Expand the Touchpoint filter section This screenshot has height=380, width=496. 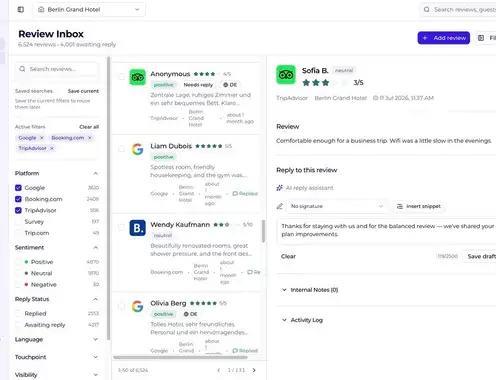pos(96,357)
